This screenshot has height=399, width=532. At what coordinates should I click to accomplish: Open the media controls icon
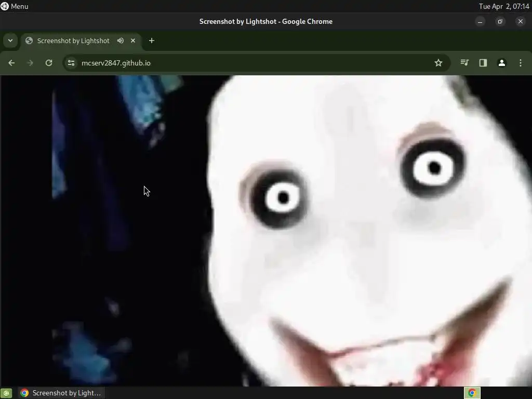pyautogui.click(x=464, y=63)
